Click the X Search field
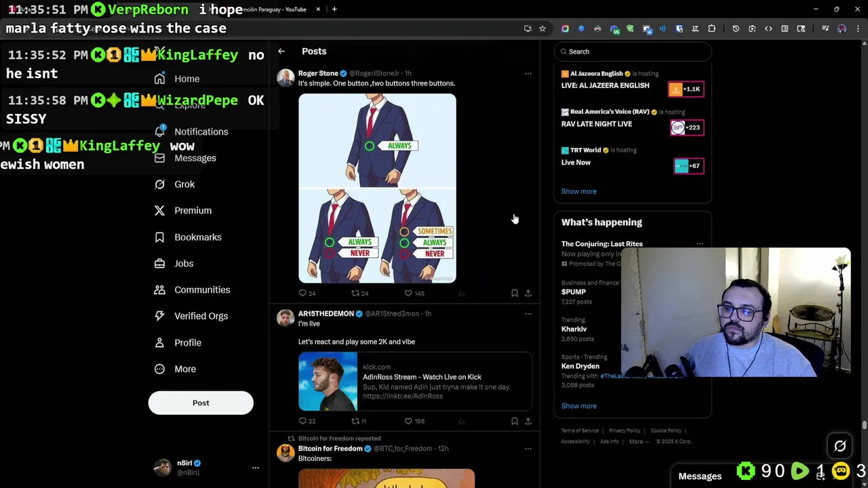The height and width of the screenshot is (488, 868). tap(632, 52)
